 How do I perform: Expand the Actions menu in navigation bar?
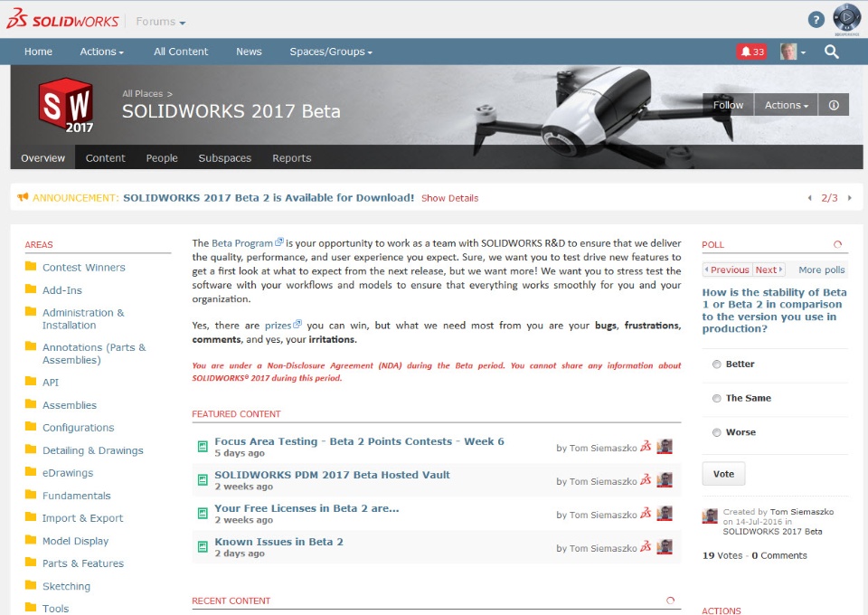[x=102, y=52]
